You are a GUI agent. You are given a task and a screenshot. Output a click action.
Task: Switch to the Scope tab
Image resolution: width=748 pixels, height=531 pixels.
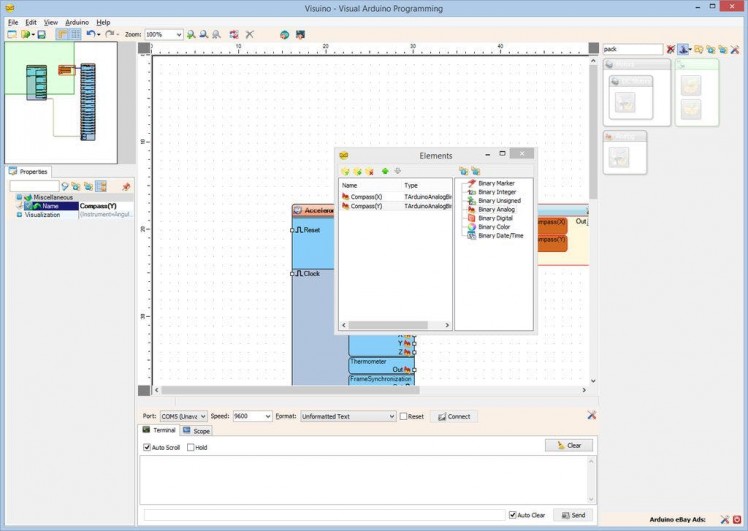pos(197,431)
